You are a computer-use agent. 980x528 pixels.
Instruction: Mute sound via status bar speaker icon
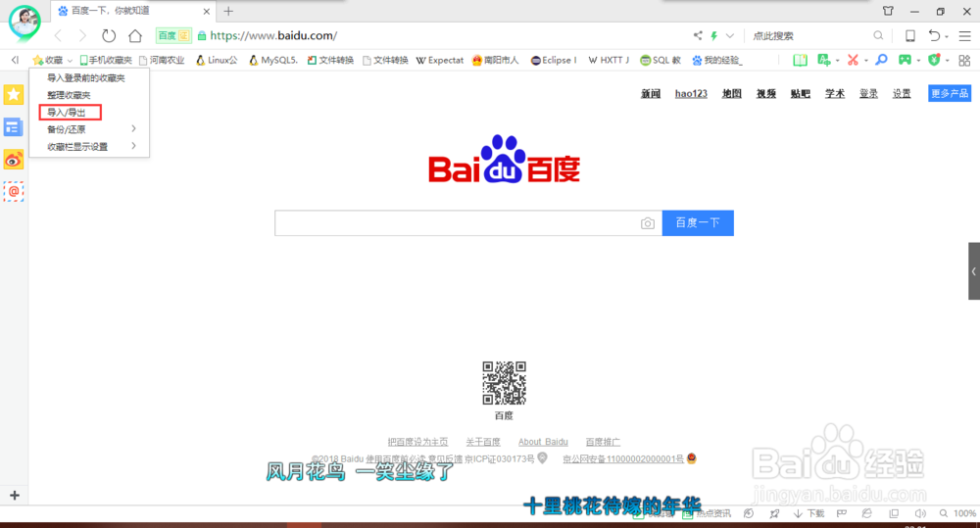[920, 513]
